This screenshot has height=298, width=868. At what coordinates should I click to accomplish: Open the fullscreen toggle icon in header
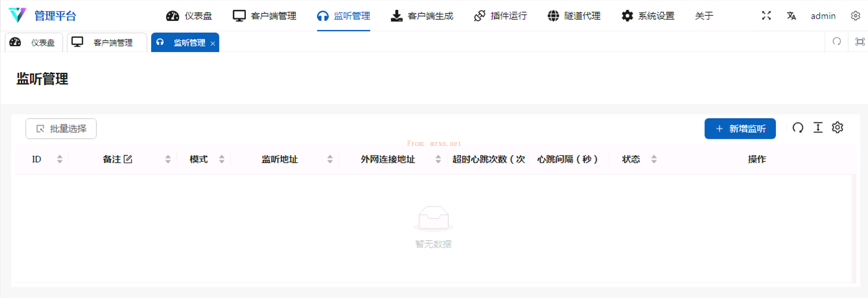click(766, 16)
